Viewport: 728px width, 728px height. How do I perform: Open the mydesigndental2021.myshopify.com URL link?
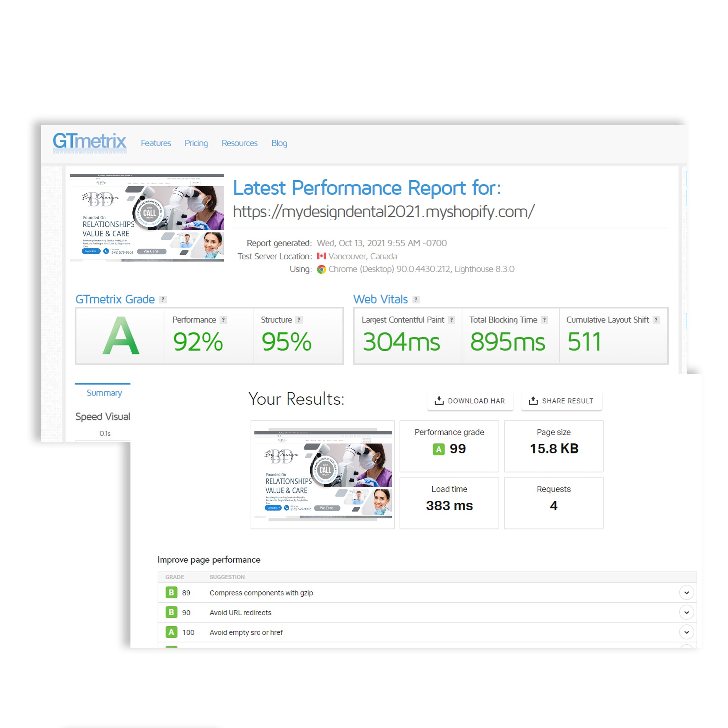[384, 212]
